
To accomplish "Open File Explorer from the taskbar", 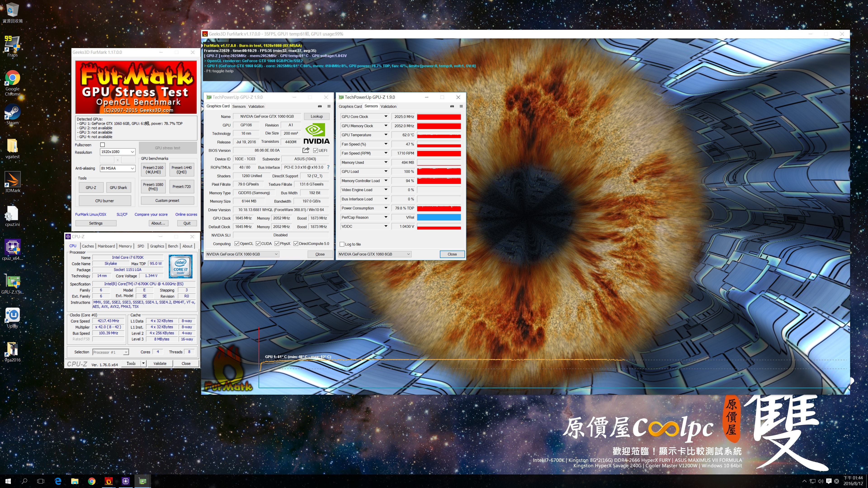I will point(75,481).
